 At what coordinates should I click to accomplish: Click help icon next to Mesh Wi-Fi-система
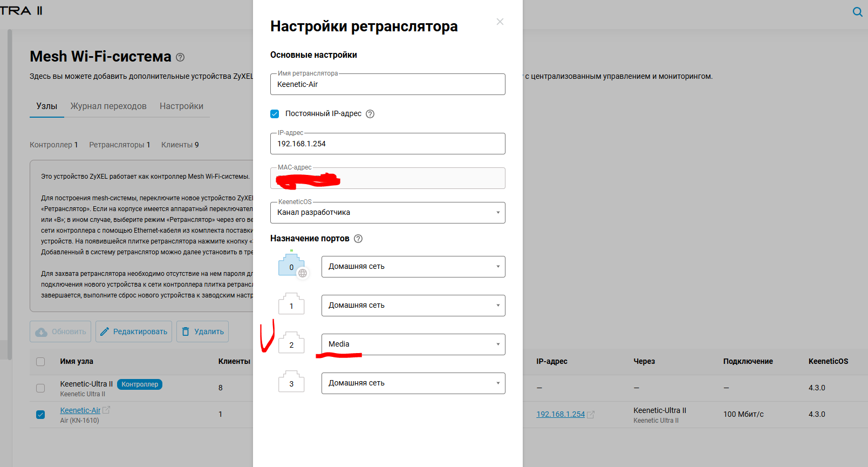point(180,57)
